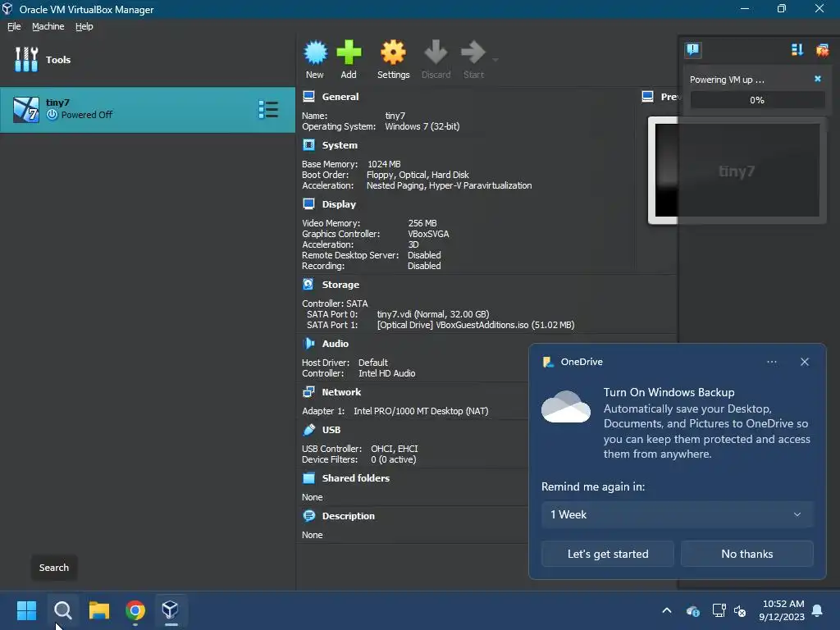Open tiny7 machine tools list menu

(x=268, y=109)
